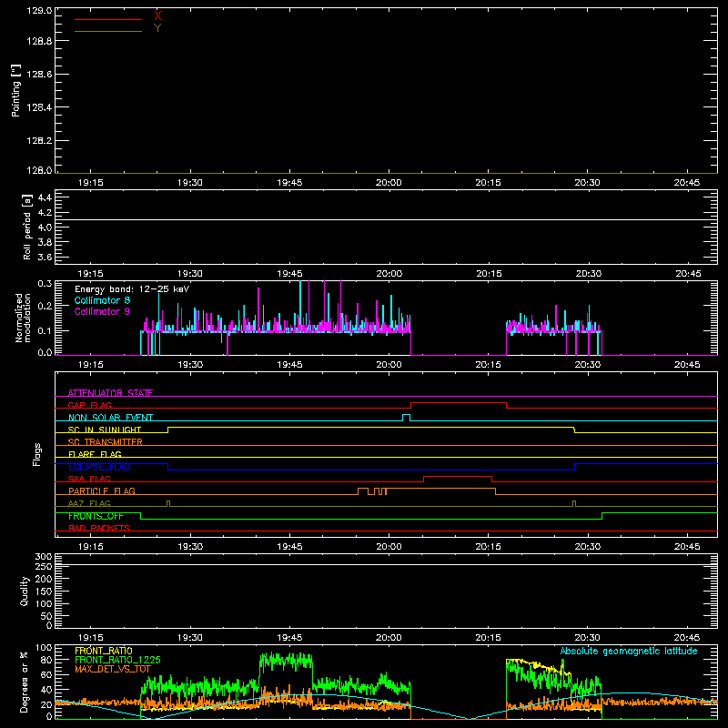The width and height of the screenshot is (728, 728).
Task: Click the BAD_PACKETS flag label
Action: click(99, 528)
